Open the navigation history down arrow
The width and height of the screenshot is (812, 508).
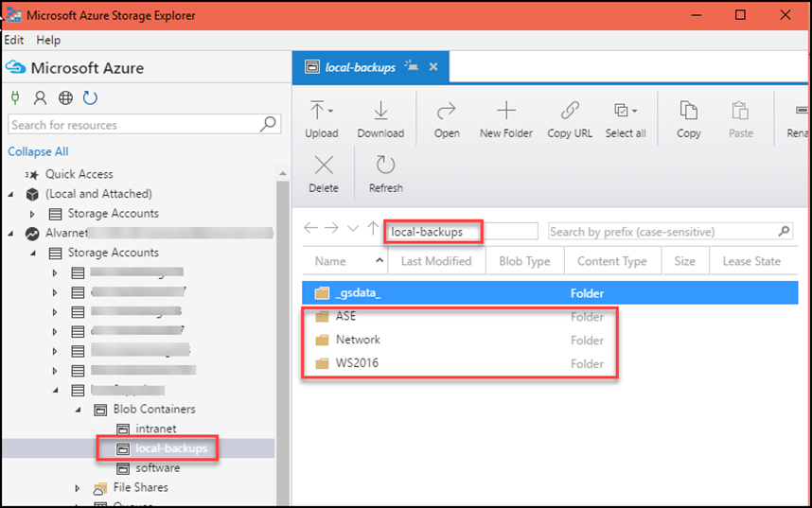(353, 228)
